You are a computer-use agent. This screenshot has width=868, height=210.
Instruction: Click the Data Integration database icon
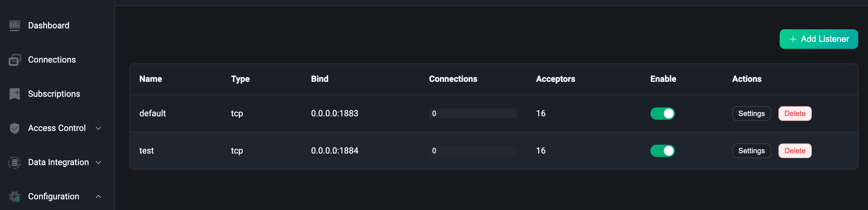coord(14,163)
